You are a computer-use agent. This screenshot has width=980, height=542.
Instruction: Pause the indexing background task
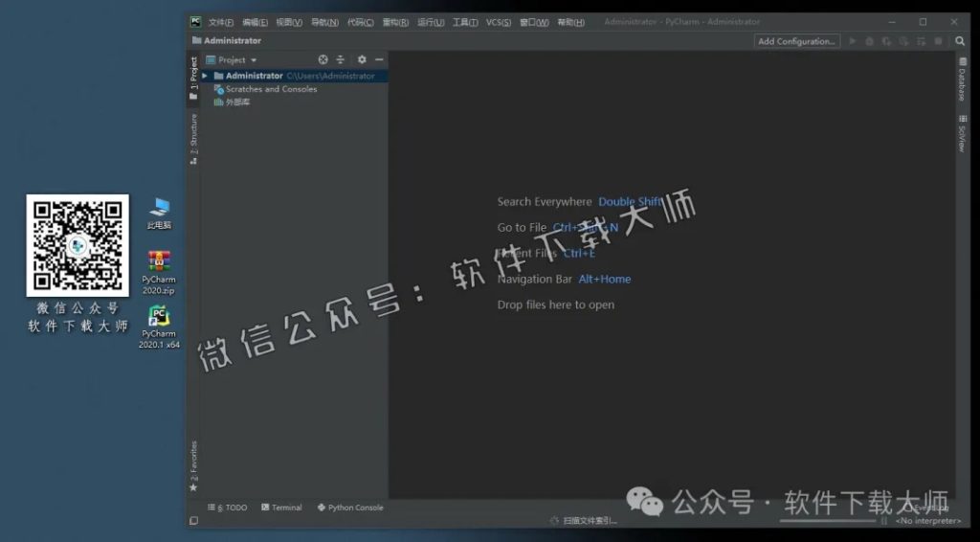pos(883,520)
